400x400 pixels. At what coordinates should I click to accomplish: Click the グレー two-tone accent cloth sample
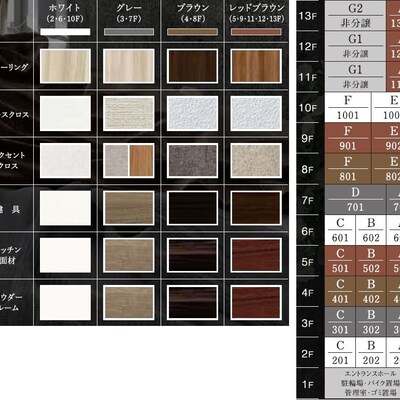[x=129, y=161]
